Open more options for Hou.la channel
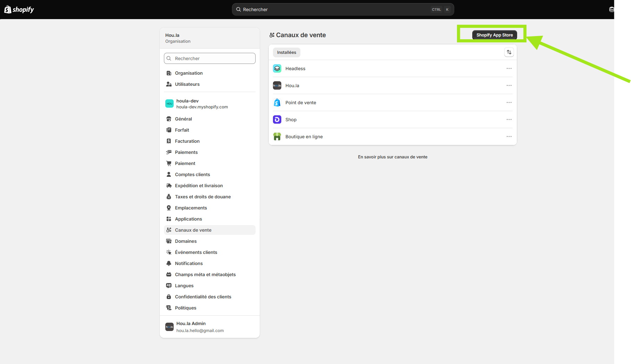The image size is (631, 364). point(509,85)
